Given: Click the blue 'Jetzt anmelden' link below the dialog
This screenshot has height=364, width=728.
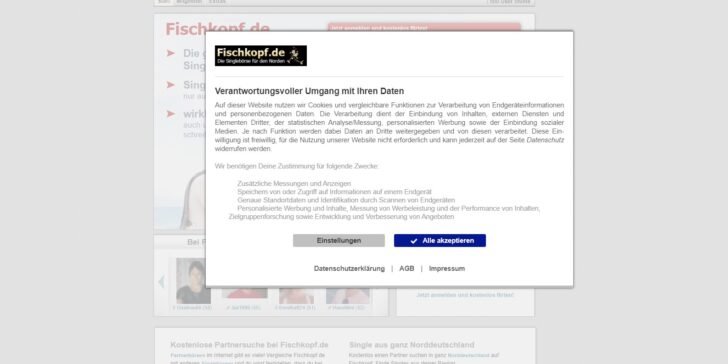Looking at the screenshot, I should coord(465,295).
